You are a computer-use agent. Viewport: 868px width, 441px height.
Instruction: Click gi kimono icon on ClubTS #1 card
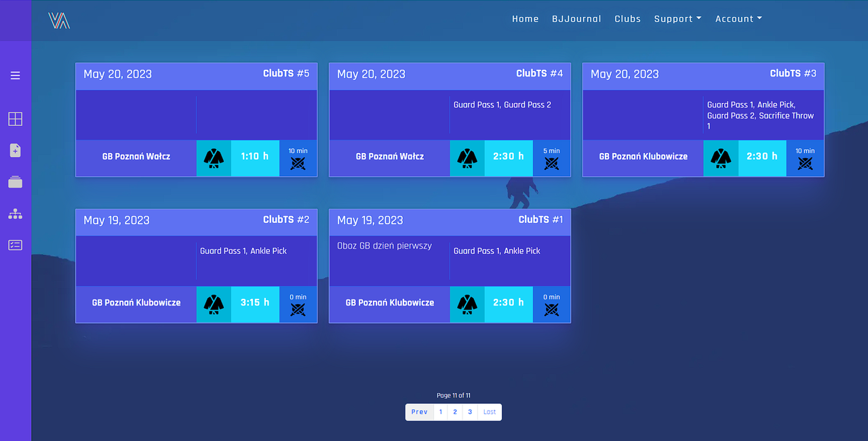click(467, 304)
